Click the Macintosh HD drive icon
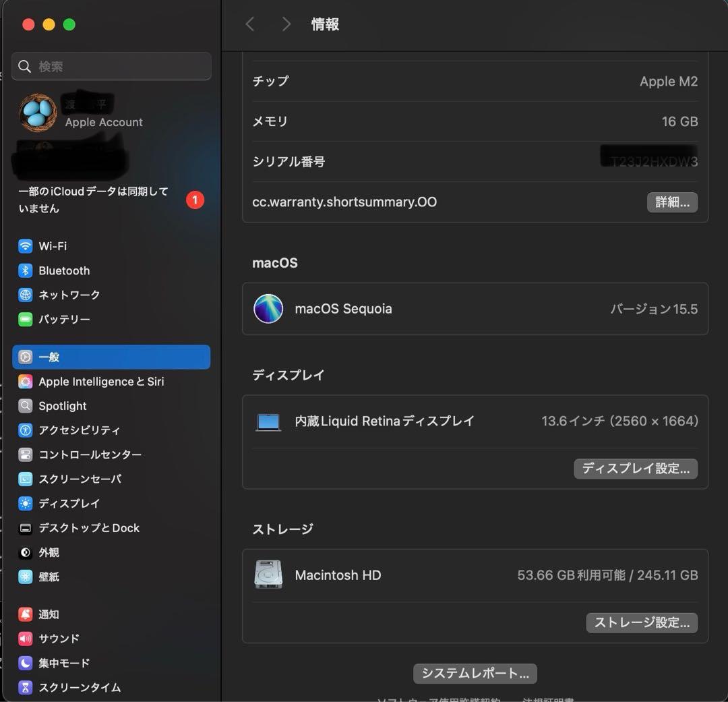Image resolution: width=728 pixels, height=702 pixels. [268, 575]
